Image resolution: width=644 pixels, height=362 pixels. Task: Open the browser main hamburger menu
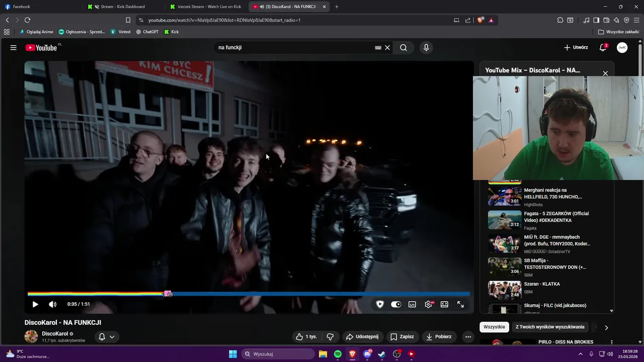pos(637,20)
